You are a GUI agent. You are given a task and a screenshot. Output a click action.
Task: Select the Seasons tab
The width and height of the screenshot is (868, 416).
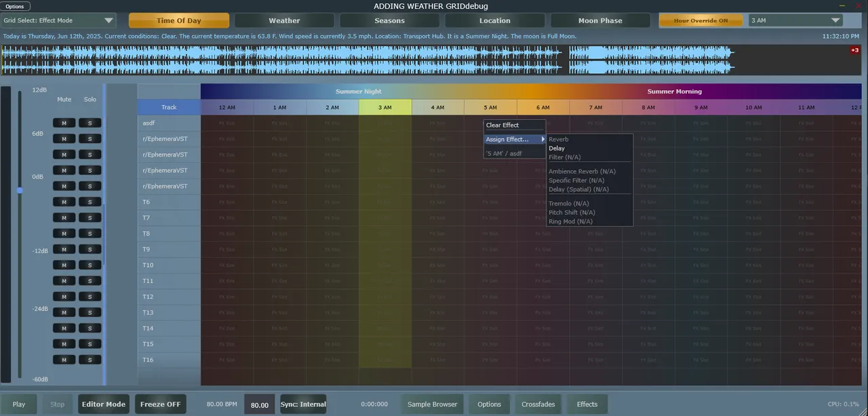[x=389, y=20]
